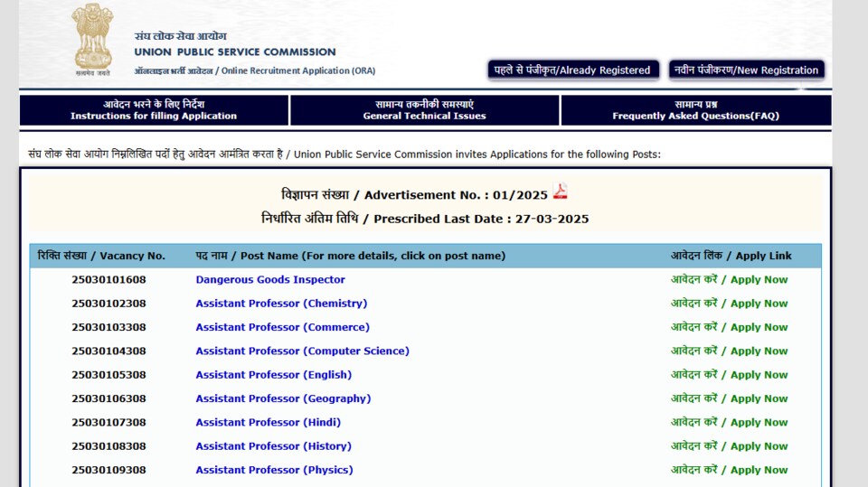Open Assistant Professor (Commerce) post link
868x487 pixels.
282,327
